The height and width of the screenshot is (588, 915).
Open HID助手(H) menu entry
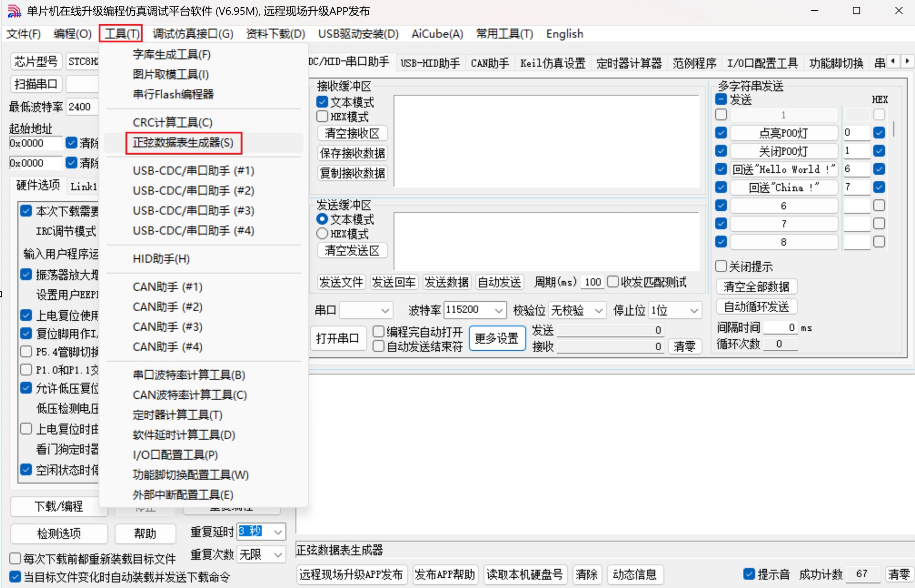coord(161,259)
